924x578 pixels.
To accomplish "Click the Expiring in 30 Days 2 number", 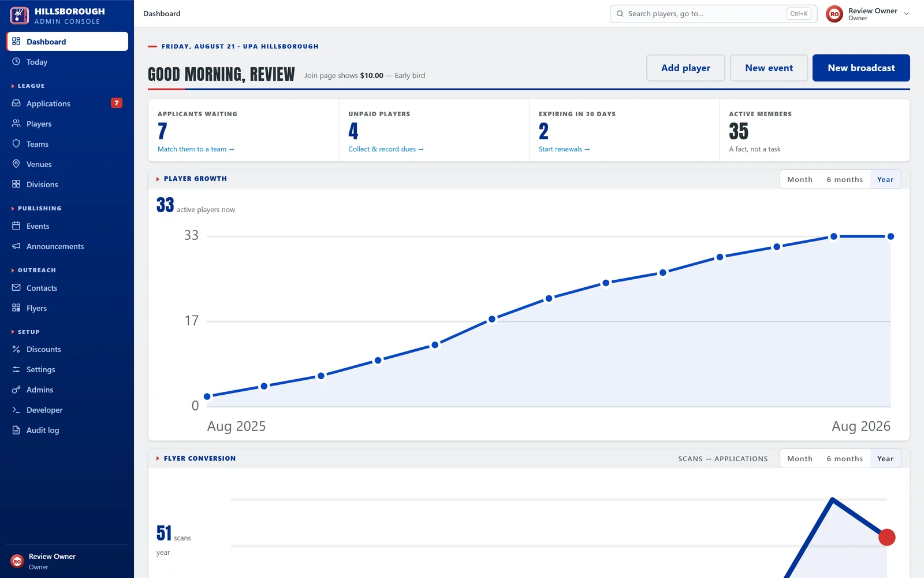I will pos(543,132).
